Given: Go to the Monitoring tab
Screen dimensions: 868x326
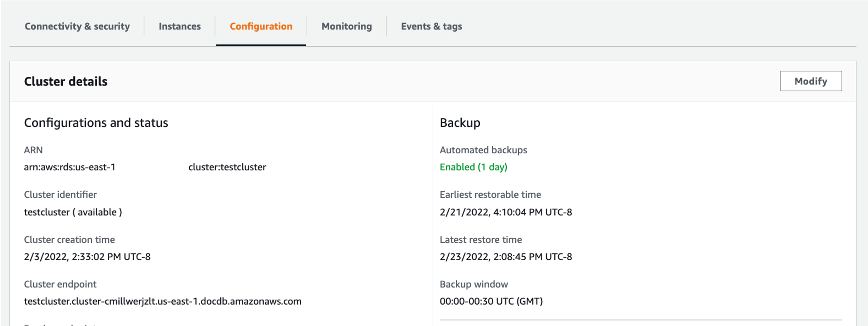Looking at the screenshot, I should click(x=346, y=26).
